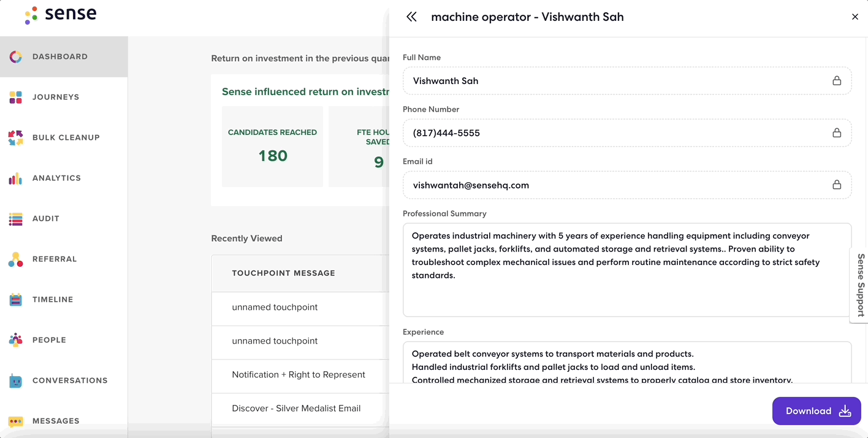Download the machine operator resume
868x438 pixels.
[x=817, y=411]
